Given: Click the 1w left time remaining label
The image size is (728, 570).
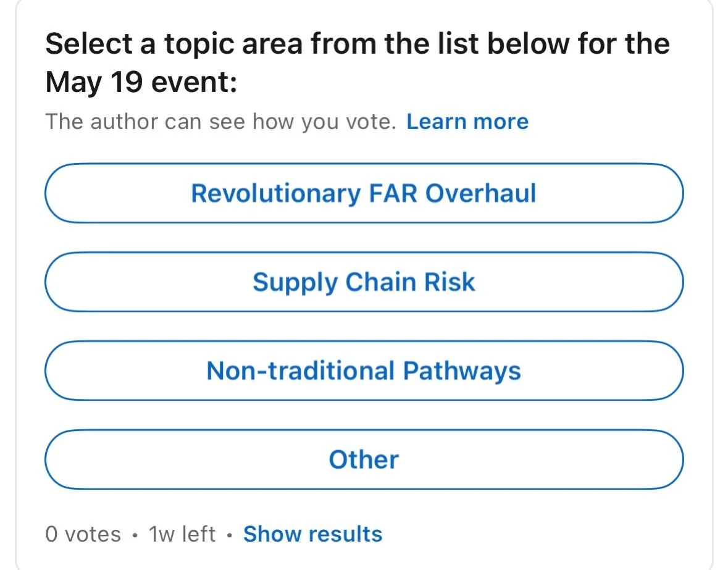Looking at the screenshot, I should 182,534.
